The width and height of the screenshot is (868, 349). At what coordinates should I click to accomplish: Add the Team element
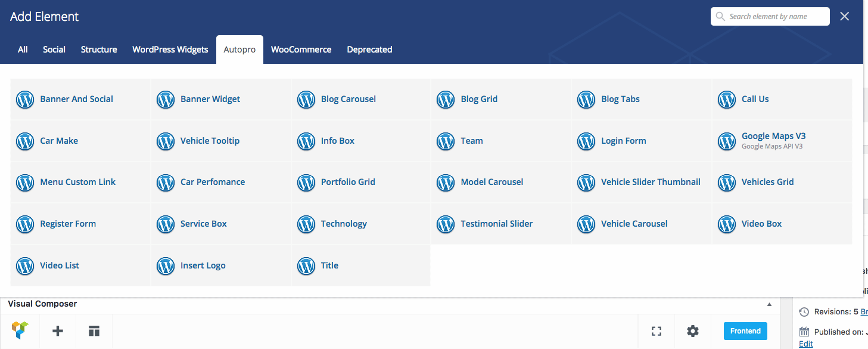(x=501, y=141)
